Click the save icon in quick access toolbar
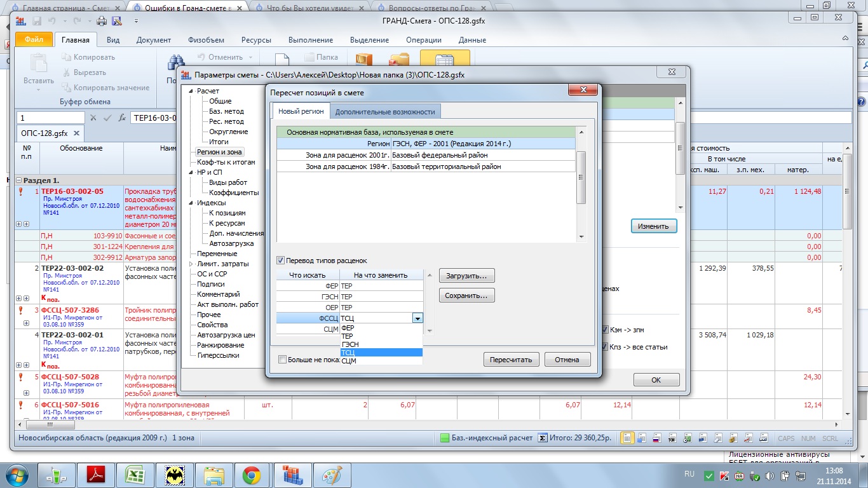 tap(37, 21)
